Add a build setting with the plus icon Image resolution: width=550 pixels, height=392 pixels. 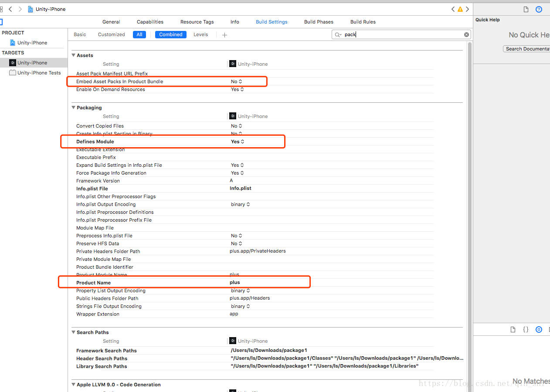click(x=224, y=35)
